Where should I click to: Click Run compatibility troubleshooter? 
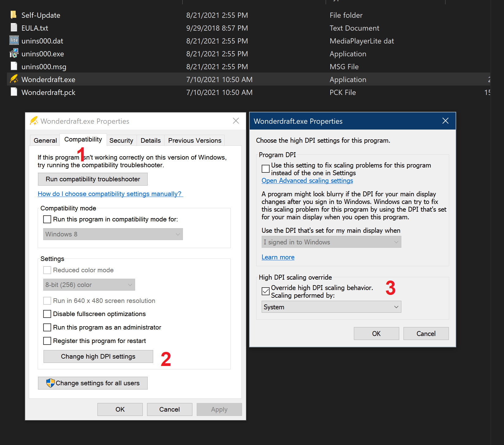click(93, 179)
